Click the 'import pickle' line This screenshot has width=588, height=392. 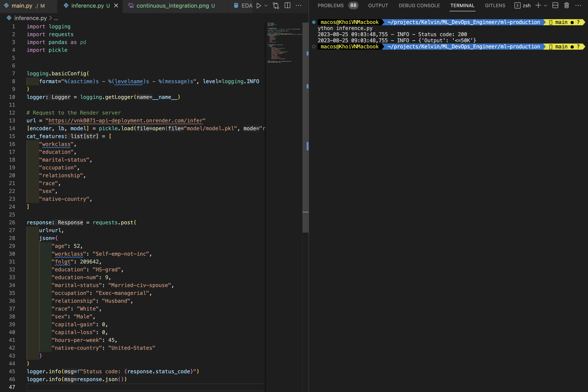(47, 50)
